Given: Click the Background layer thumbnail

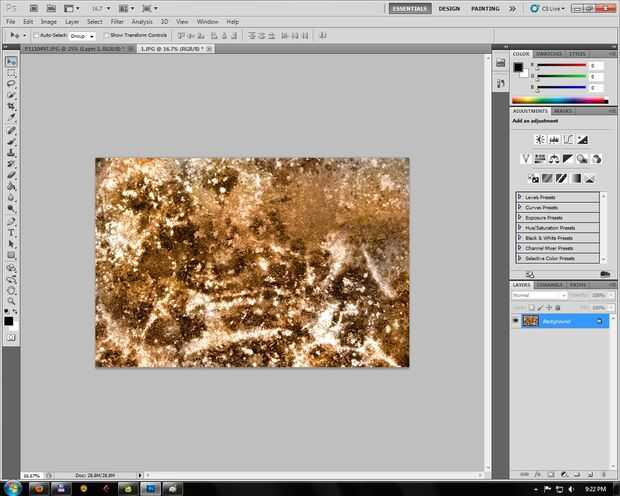Looking at the screenshot, I should (530, 321).
